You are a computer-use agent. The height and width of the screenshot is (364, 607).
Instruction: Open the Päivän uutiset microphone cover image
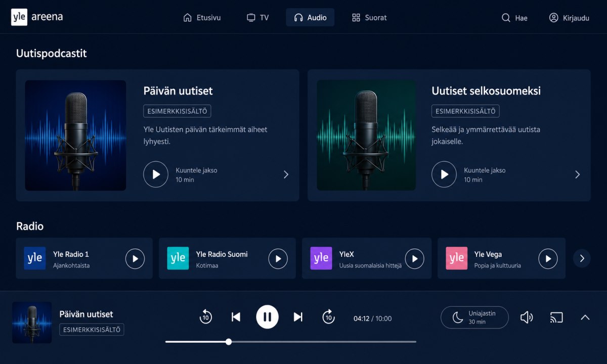75,135
